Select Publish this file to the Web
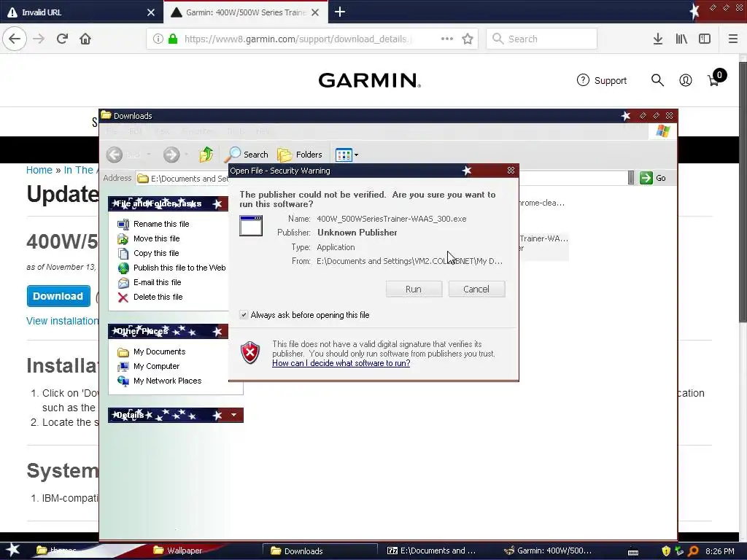This screenshot has width=747, height=560. (x=179, y=268)
